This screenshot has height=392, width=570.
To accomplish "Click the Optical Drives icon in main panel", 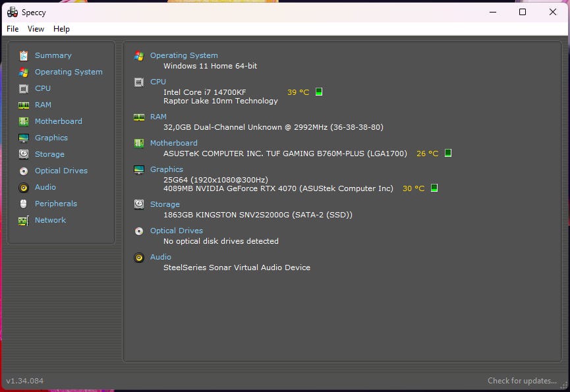I will (x=139, y=231).
